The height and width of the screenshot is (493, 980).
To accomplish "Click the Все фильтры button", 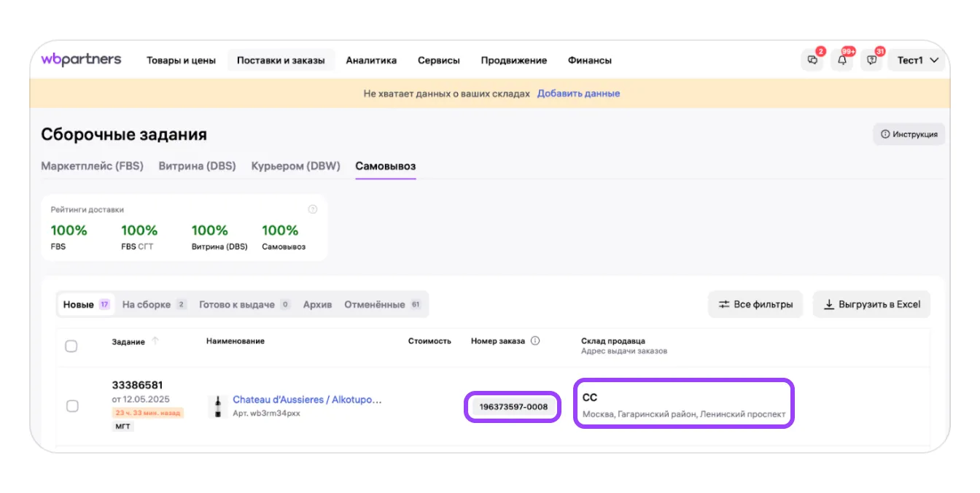I will tap(755, 304).
